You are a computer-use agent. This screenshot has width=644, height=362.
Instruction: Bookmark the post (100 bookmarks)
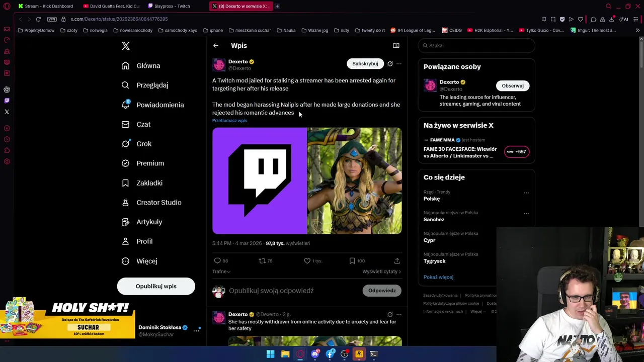pos(352,260)
